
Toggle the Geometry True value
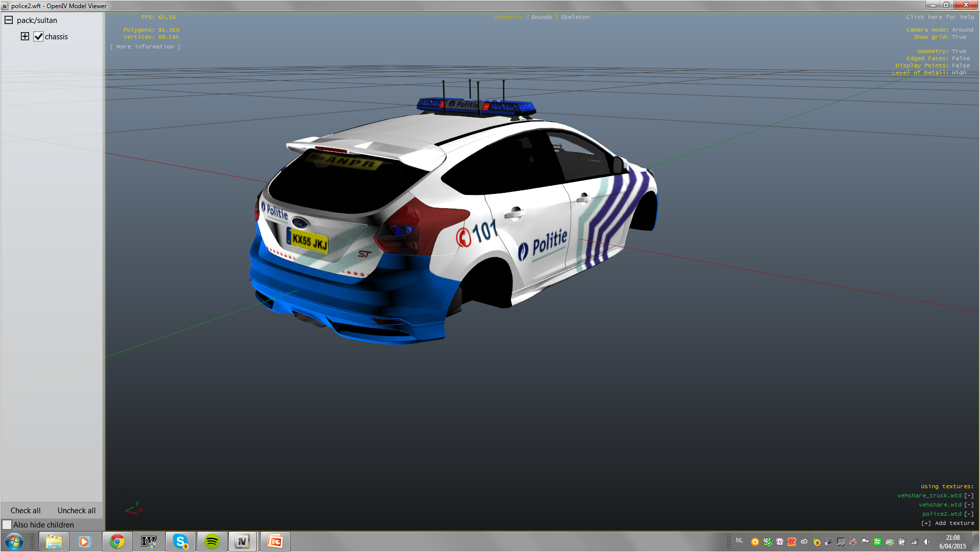click(959, 52)
